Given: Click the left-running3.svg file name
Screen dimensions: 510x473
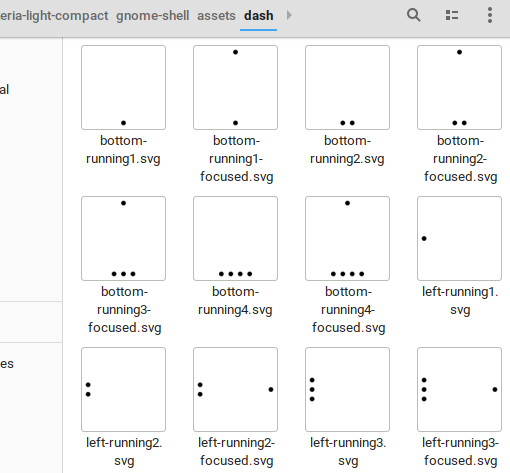Looking at the screenshot, I should tap(348, 452).
